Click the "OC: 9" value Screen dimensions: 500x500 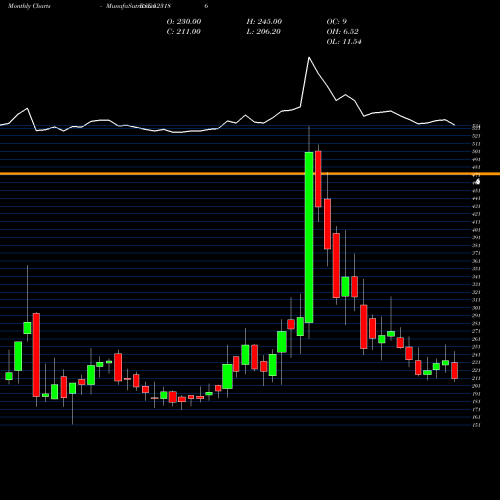coord(336,21)
